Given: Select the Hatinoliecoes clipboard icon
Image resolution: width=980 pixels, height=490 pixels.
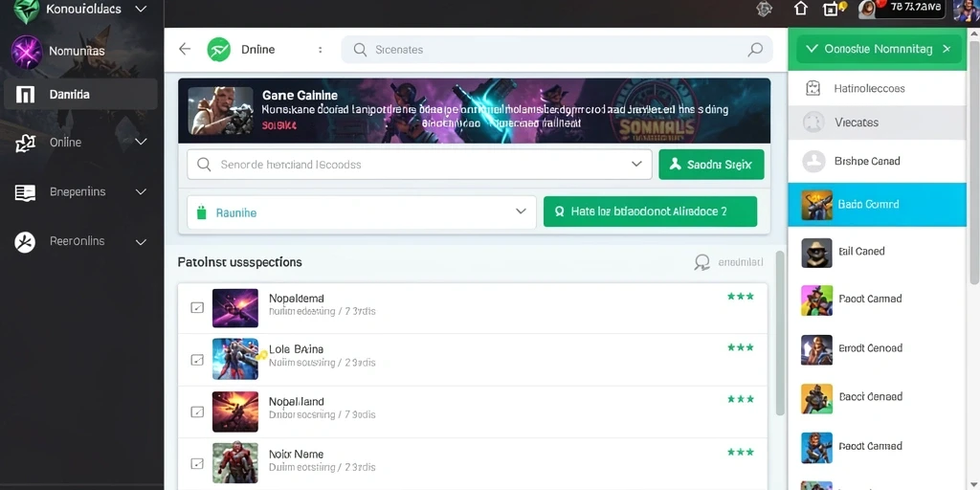Looking at the screenshot, I should [813, 88].
